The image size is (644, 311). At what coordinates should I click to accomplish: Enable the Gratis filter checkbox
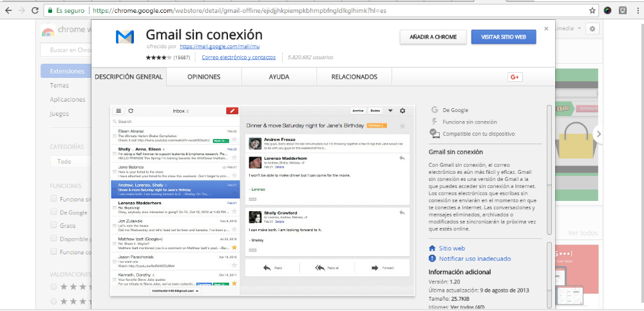pyautogui.click(x=54, y=226)
